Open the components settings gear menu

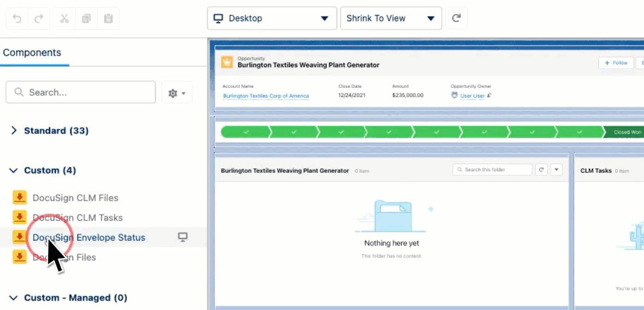176,92
